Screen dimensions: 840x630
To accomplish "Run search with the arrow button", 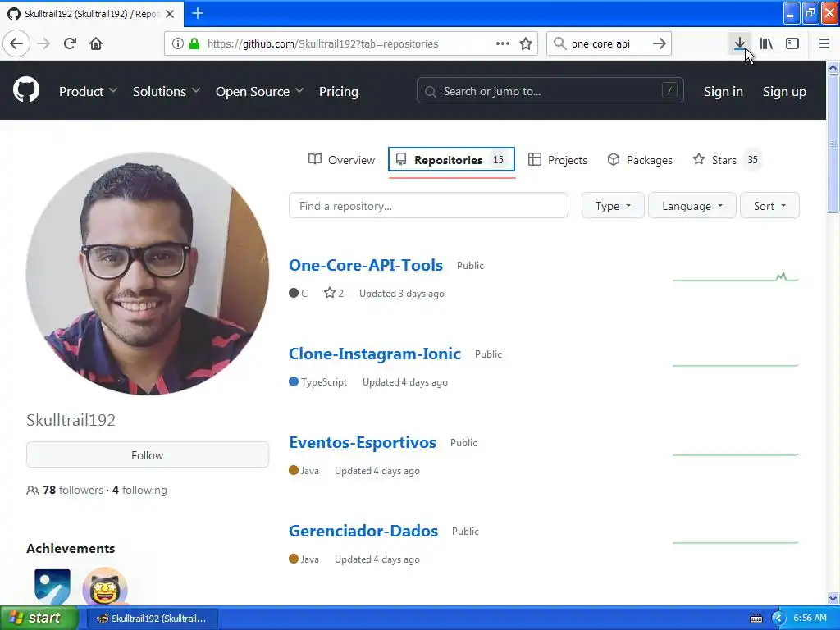I will pos(660,43).
